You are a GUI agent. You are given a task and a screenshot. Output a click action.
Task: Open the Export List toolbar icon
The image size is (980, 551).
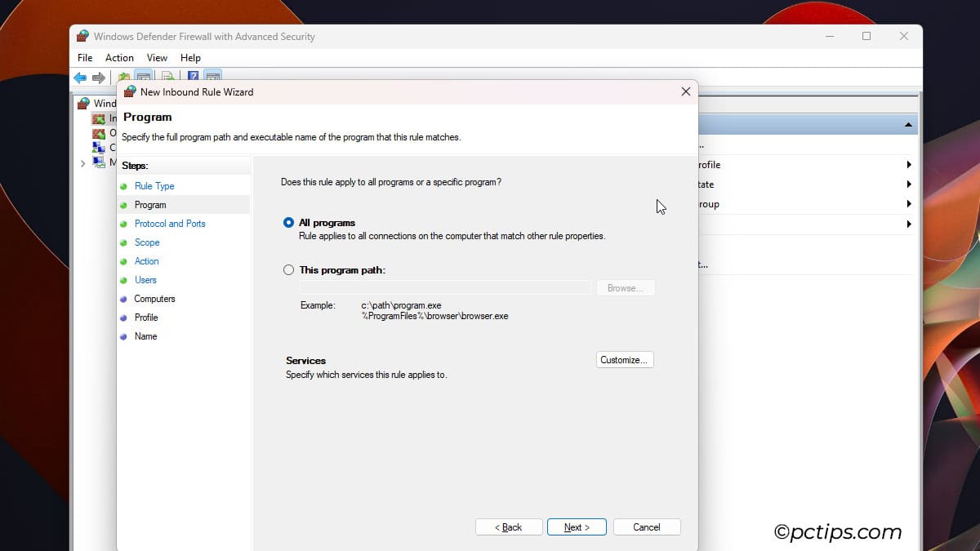(x=165, y=75)
